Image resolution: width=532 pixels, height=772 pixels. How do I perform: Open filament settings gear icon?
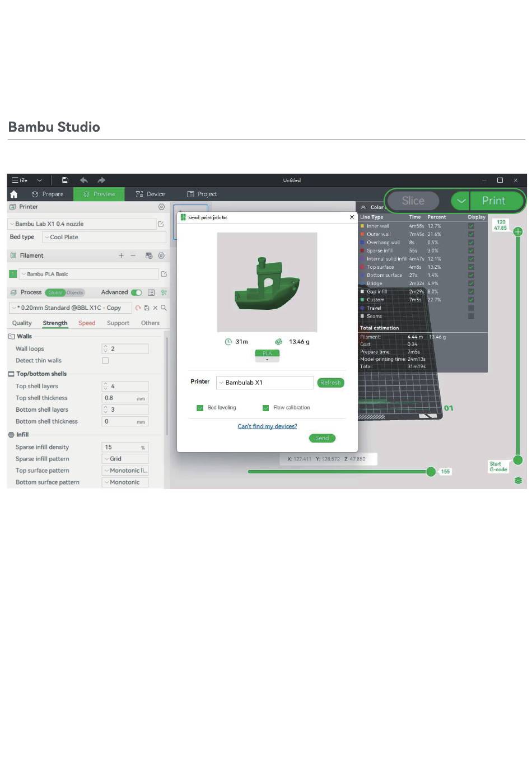click(161, 255)
